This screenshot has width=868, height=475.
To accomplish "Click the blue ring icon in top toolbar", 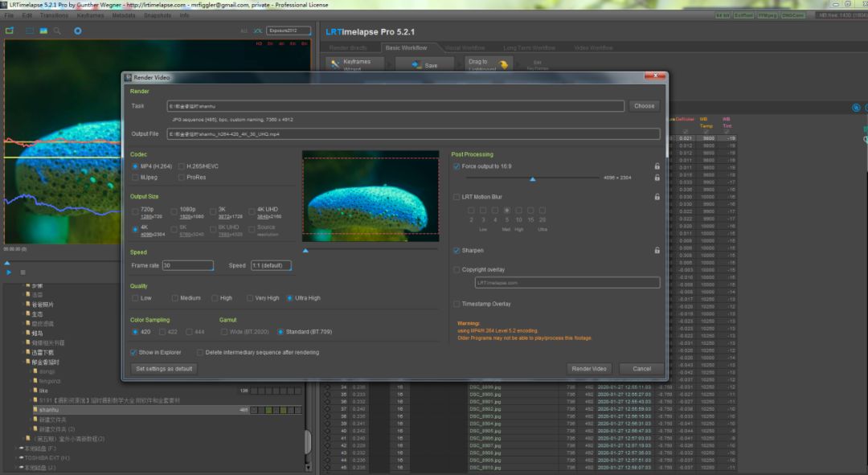I will [77, 31].
